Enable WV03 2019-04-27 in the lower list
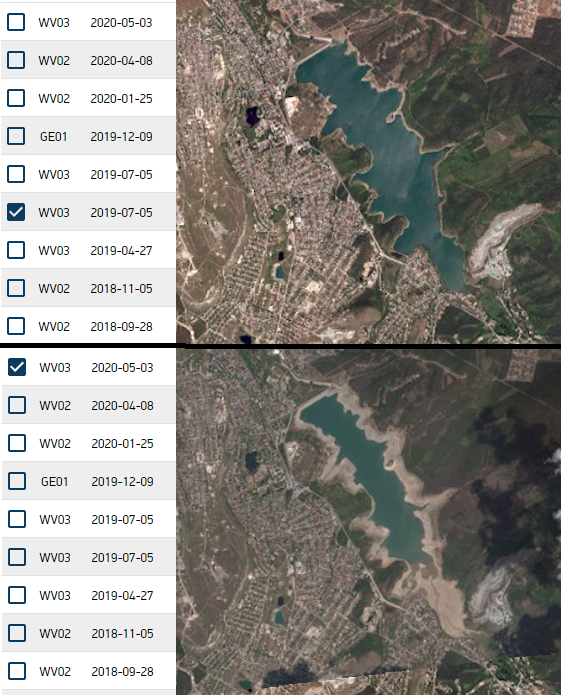Image resolution: width=561 pixels, height=696 pixels. pos(17,595)
